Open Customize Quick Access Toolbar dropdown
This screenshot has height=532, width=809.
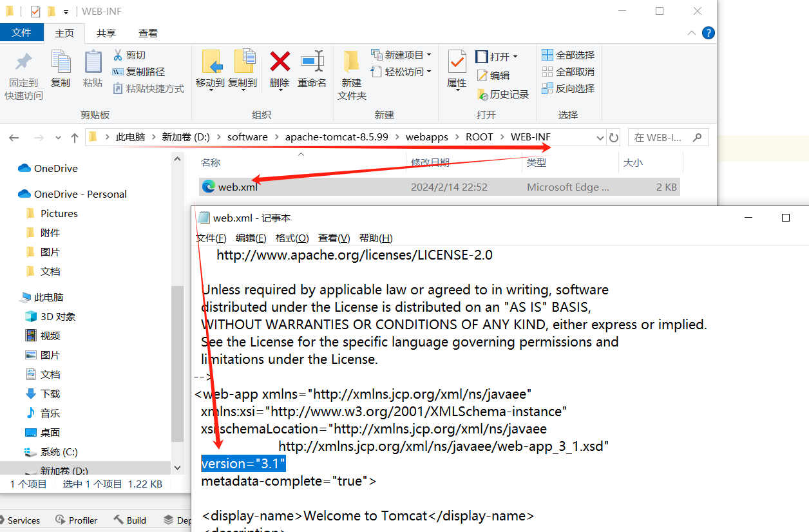66,12
